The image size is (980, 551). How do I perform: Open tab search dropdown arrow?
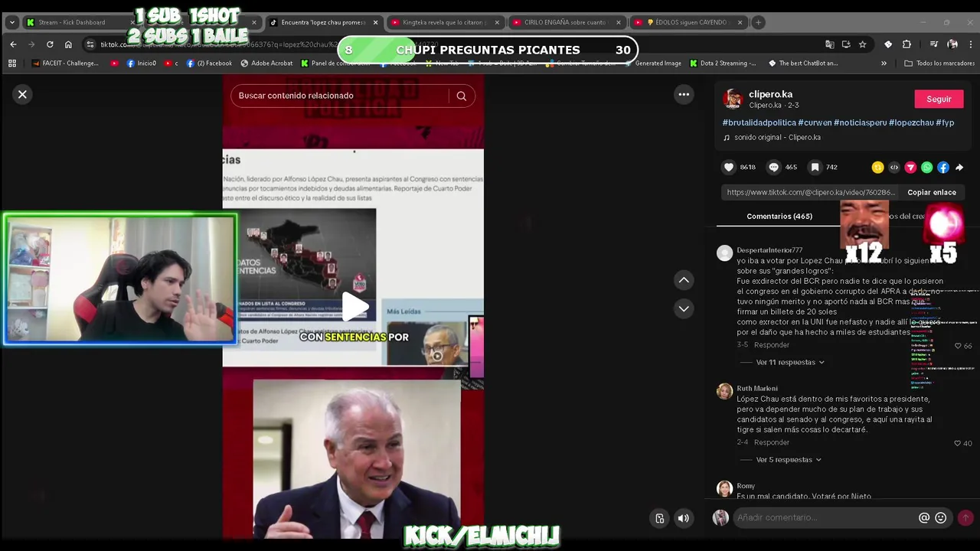point(11,22)
